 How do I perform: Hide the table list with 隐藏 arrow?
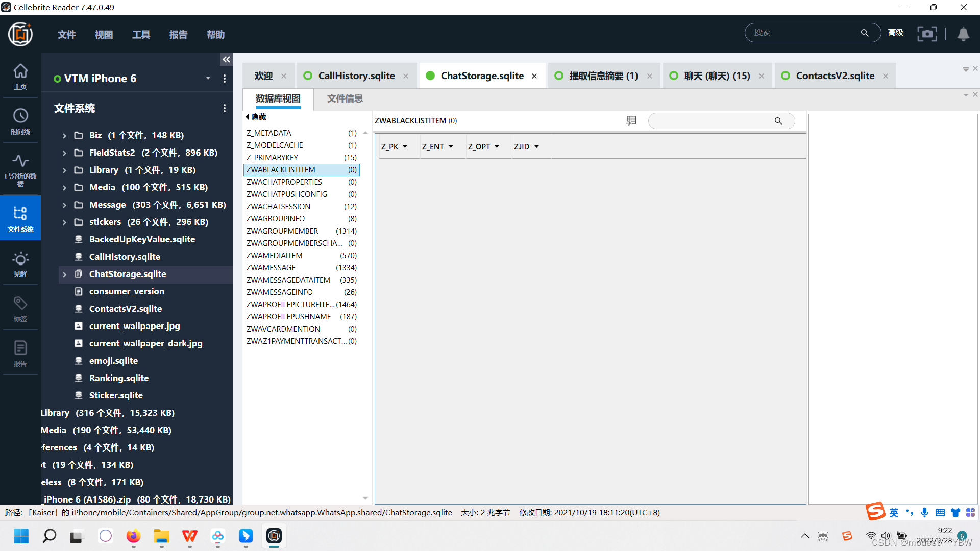(x=256, y=117)
